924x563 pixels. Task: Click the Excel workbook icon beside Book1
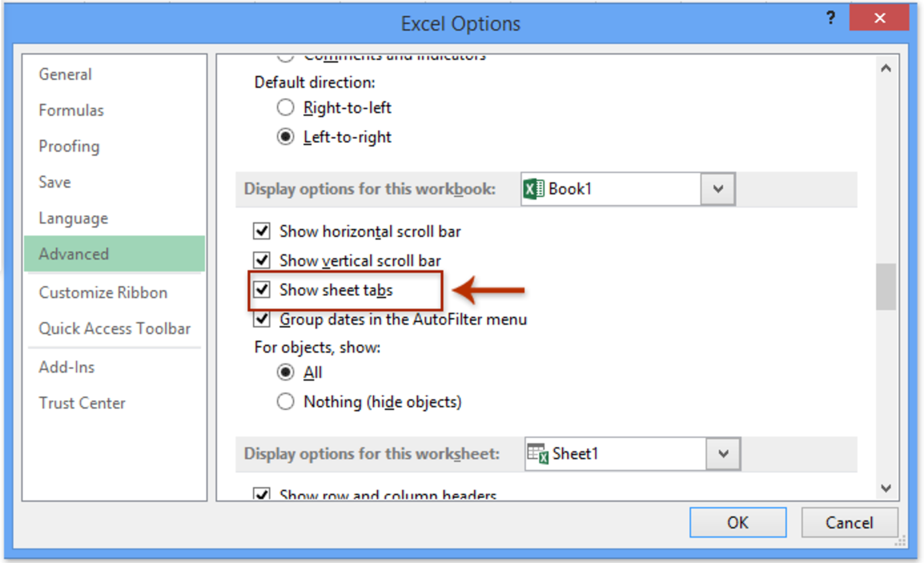(533, 188)
